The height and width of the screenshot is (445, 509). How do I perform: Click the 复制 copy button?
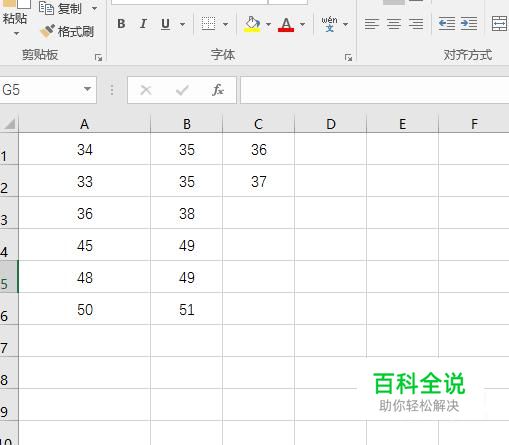tap(60, 8)
